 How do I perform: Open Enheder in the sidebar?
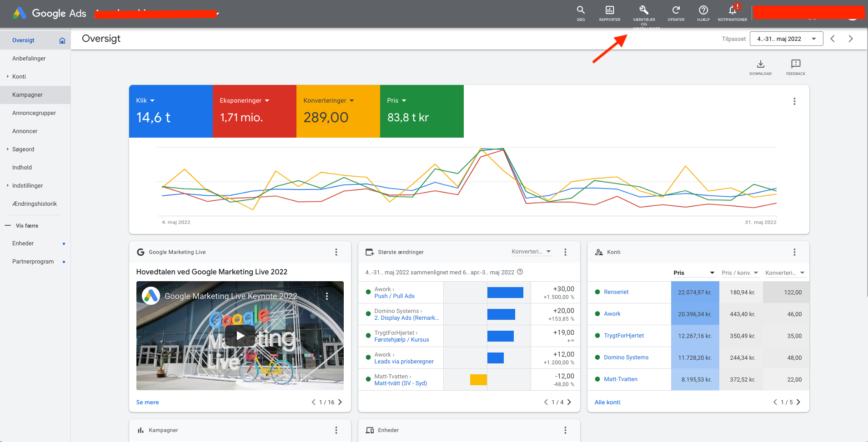35,243
